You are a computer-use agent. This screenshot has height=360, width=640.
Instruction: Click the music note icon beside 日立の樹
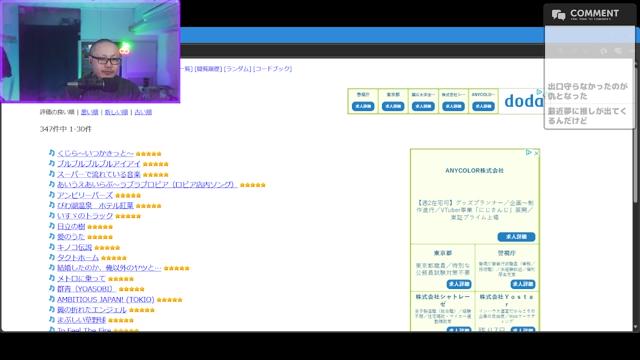click(x=51, y=226)
